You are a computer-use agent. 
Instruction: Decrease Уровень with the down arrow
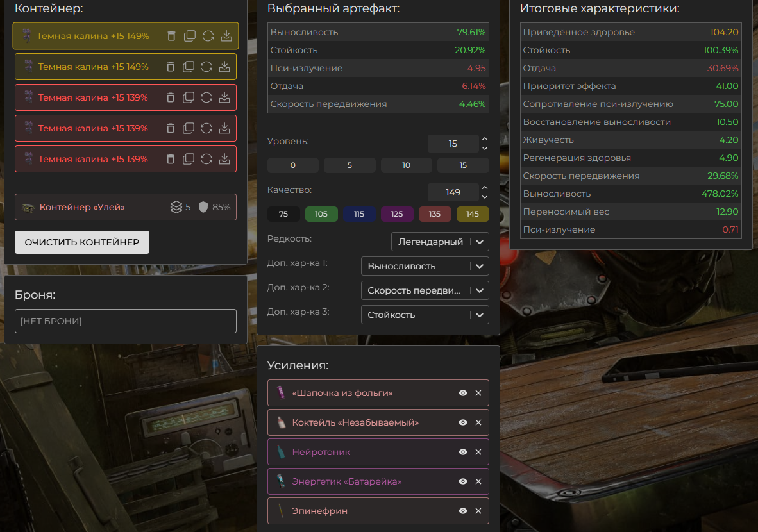[x=485, y=148]
